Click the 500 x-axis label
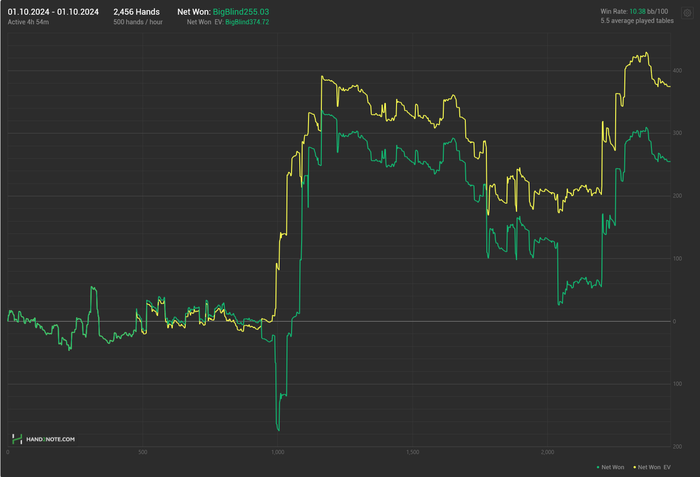The height and width of the screenshot is (477, 700). click(142, 452)
